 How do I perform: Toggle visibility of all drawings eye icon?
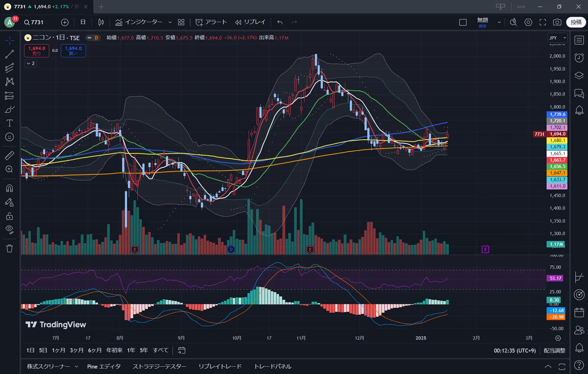tap(9, 229)
